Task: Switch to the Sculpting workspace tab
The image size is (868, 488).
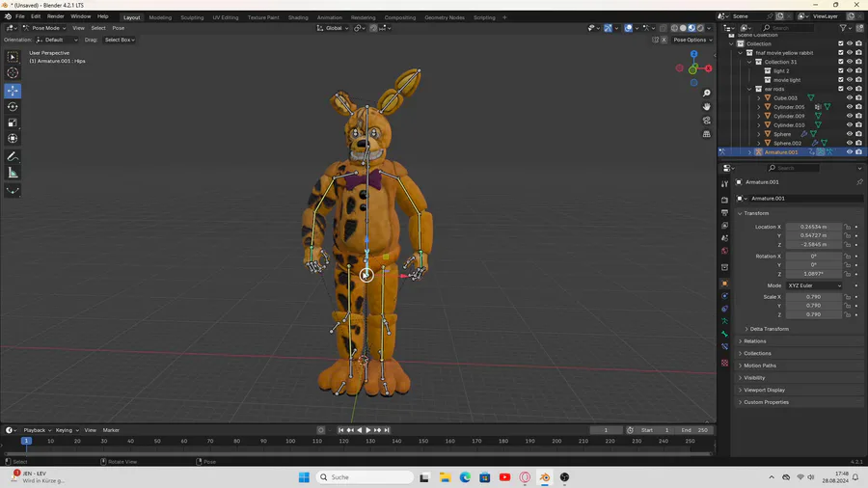Action: click(192, 17)
